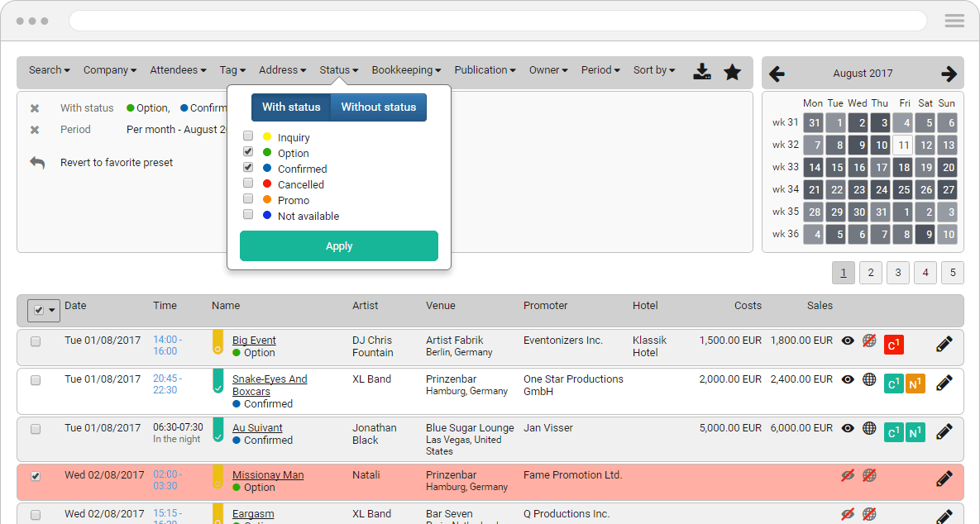Select August 11 in the calendar
This screenshot has height=524, width=980.
point(903,145)
